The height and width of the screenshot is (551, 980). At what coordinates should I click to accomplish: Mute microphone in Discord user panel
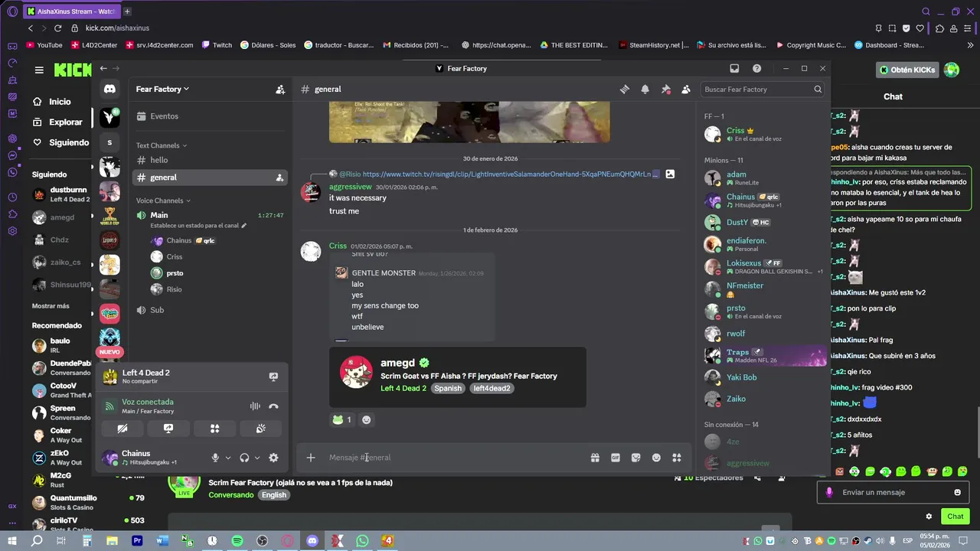215,458
